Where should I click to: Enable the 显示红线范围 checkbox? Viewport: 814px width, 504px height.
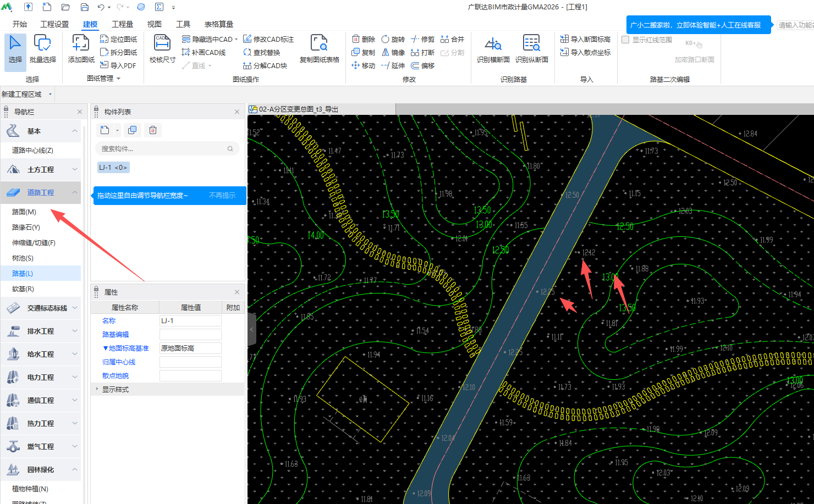625,40
